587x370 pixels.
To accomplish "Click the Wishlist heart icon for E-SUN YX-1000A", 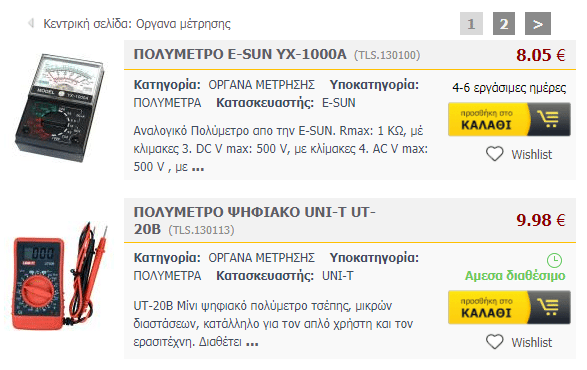I will 495,154.
